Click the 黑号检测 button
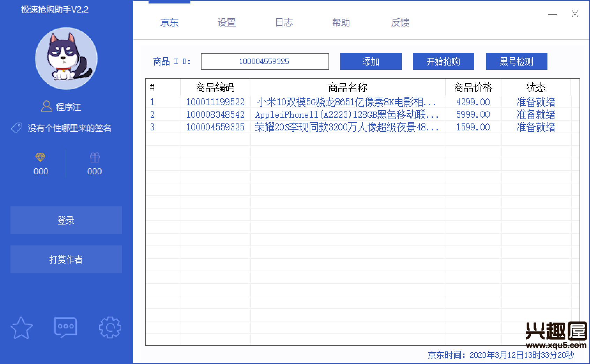 [x=517, y=61]
